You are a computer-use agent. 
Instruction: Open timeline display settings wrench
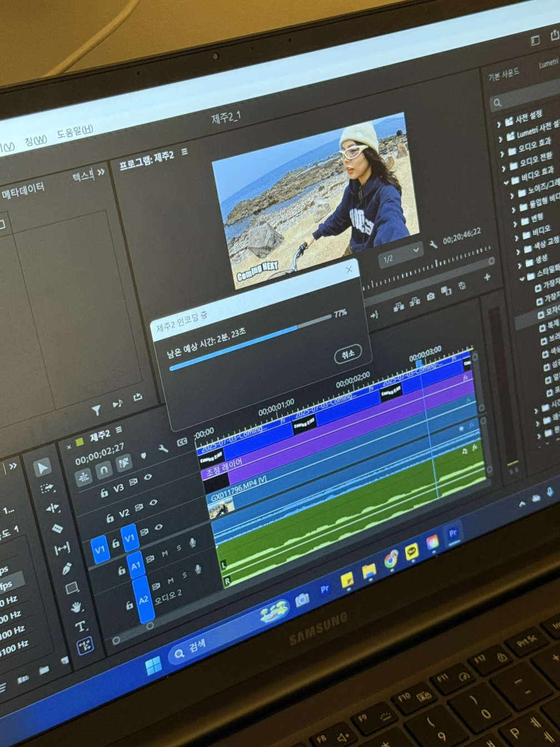click(163, 448)
